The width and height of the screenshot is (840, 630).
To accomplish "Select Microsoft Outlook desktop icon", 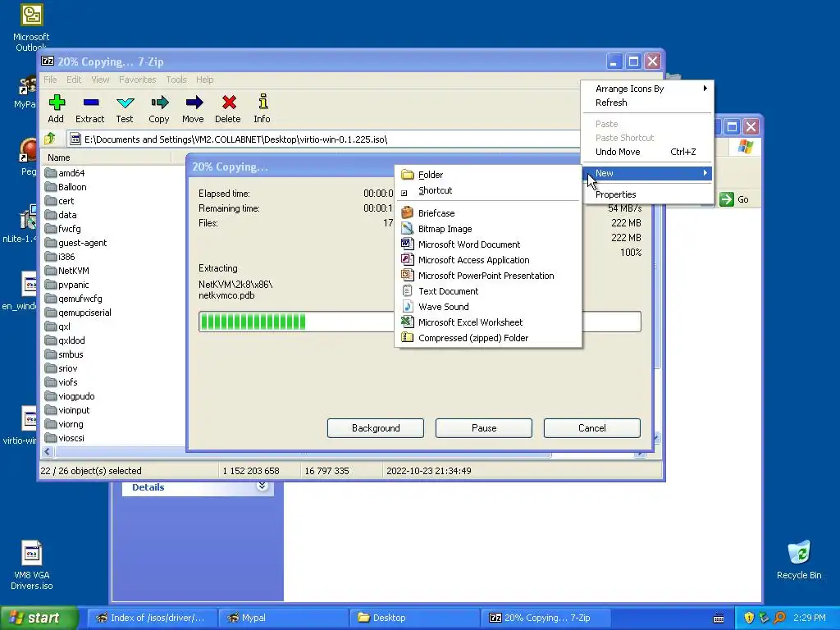I will tap(31, 27).
